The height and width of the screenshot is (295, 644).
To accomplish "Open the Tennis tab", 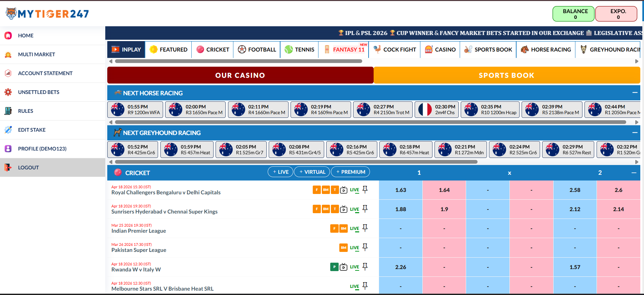I will coord(299,50).
